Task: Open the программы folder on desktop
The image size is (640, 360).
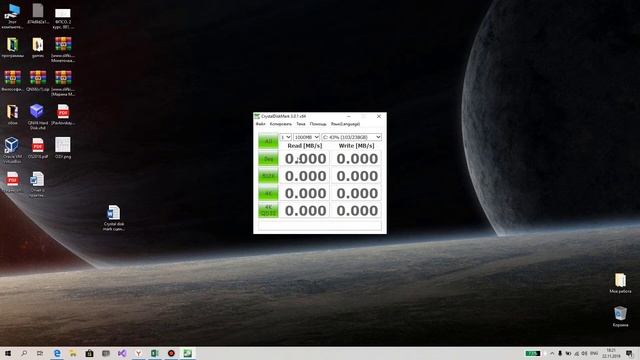Action: pyautogui.click(x=12, y=47)
